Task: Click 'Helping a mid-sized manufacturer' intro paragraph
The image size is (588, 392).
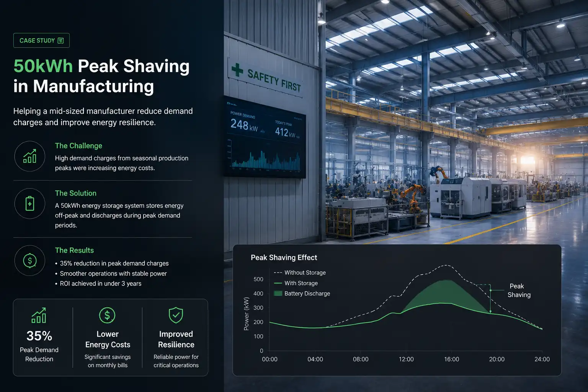Action: [x=103, y=117]
